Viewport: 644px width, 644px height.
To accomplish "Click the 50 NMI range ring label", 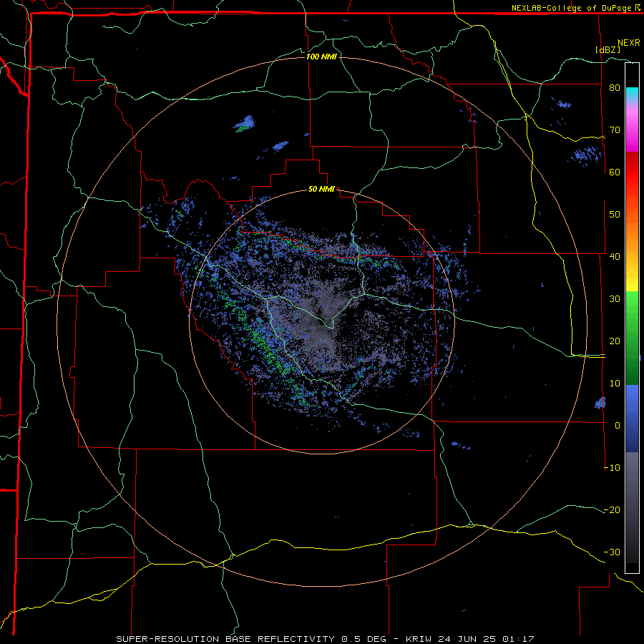I will pos(321,189).
